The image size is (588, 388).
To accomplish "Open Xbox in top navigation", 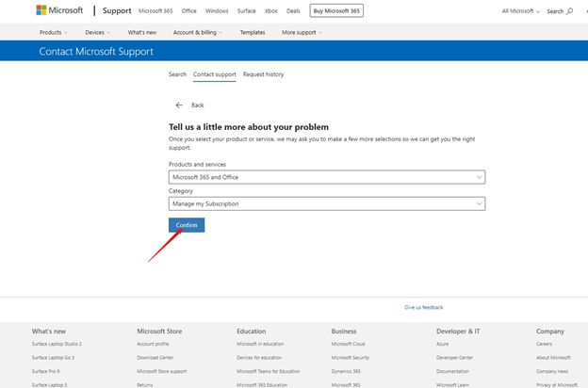I will (x=271, y=11).
